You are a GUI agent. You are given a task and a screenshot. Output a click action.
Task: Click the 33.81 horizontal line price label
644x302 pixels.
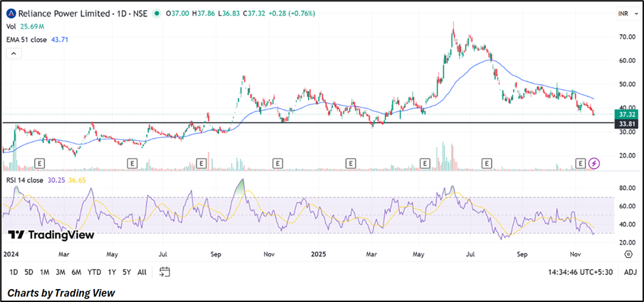tap(626, 124)
